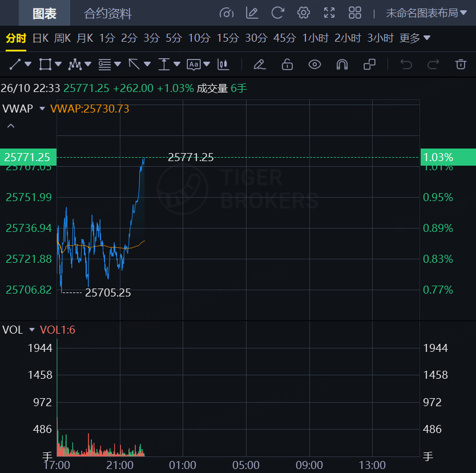
Task: Click the candlestick chart style icon
Action: click(x=223, y=65)
